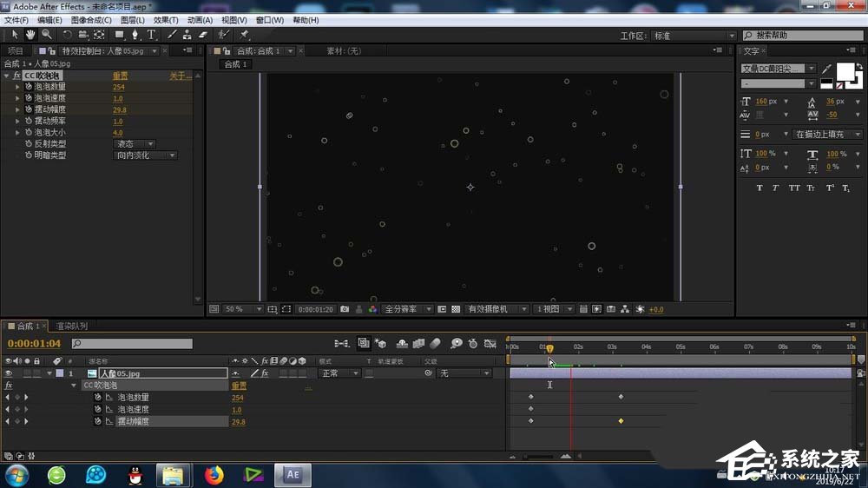This screenshot has width=868, height=488.
Task: Select the horizontal Type tool
Action: click(x=151, y=35)
